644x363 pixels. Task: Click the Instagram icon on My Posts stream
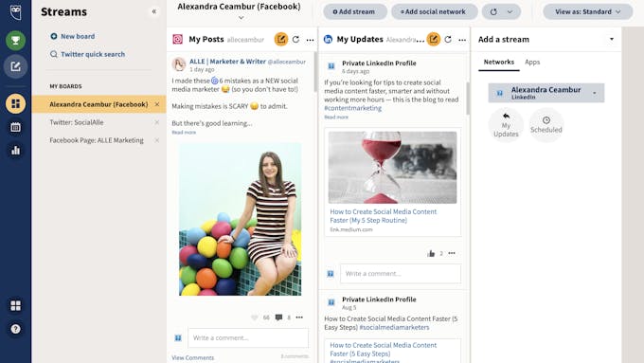pos(177,40)
